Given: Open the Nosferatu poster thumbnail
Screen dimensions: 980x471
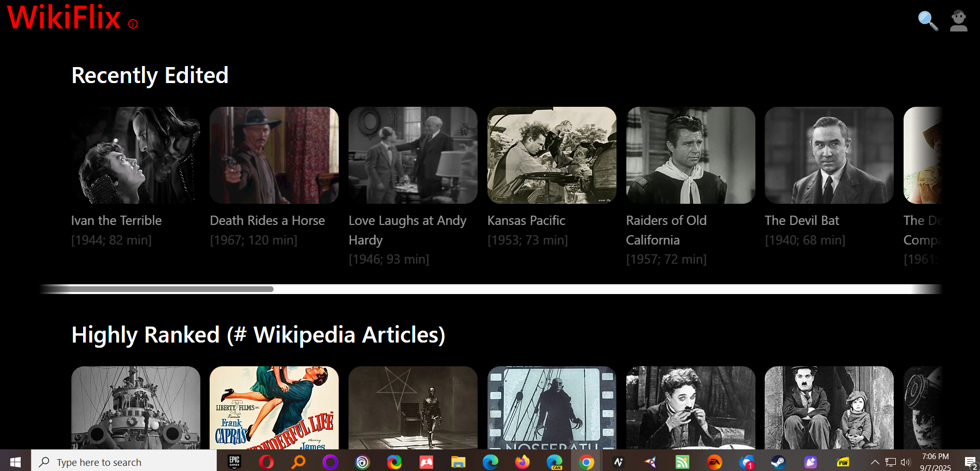Looking at the screenshot, I should (552, 408).
